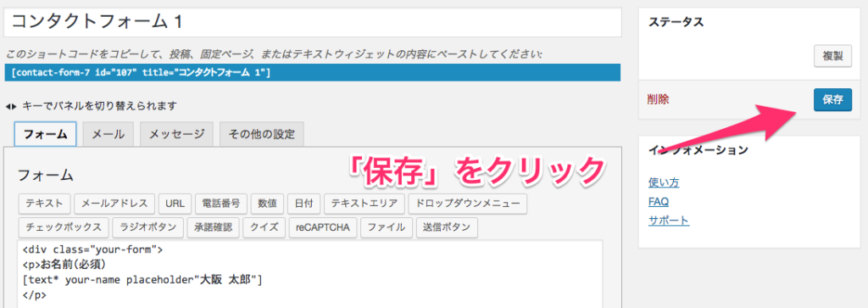Add a チェックボックス tag

point(63,227)
